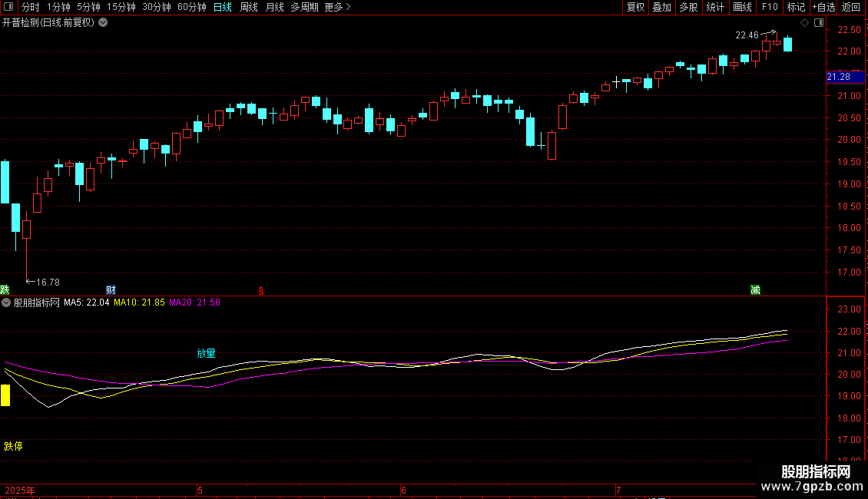Click the MA20: 21.58 indicator value

pyautogui.click(x=194, y=302)
